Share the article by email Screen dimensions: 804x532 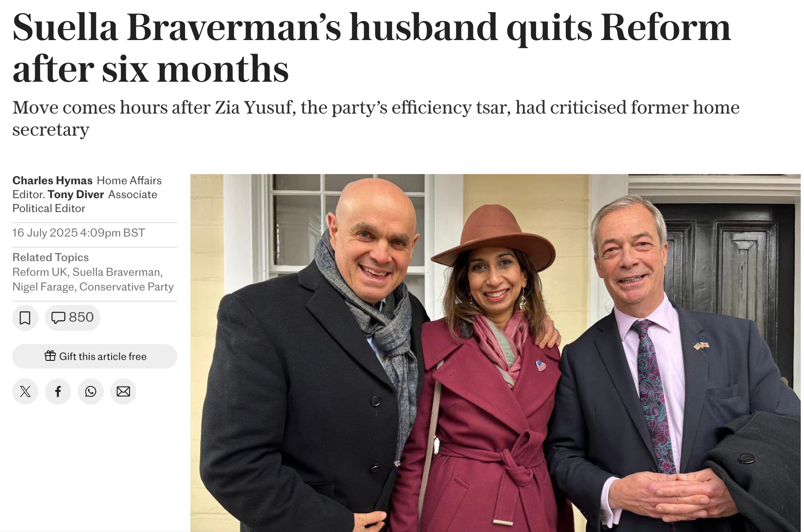[123, 391]
